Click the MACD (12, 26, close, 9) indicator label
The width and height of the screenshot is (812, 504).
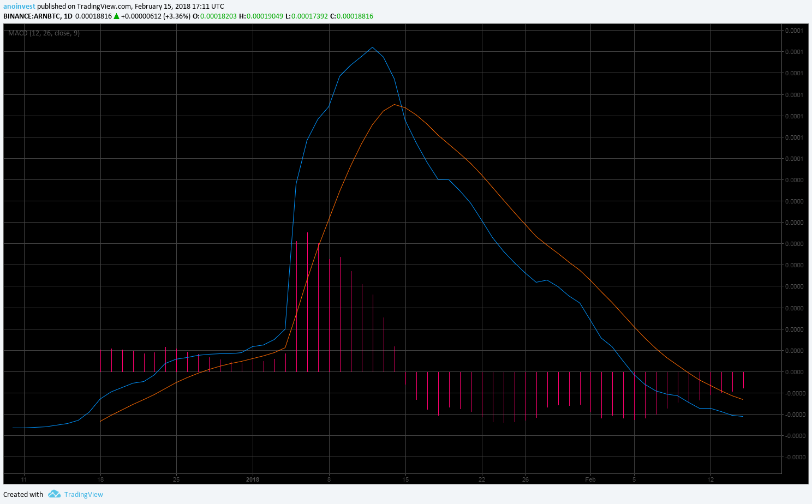click(44, 33)
